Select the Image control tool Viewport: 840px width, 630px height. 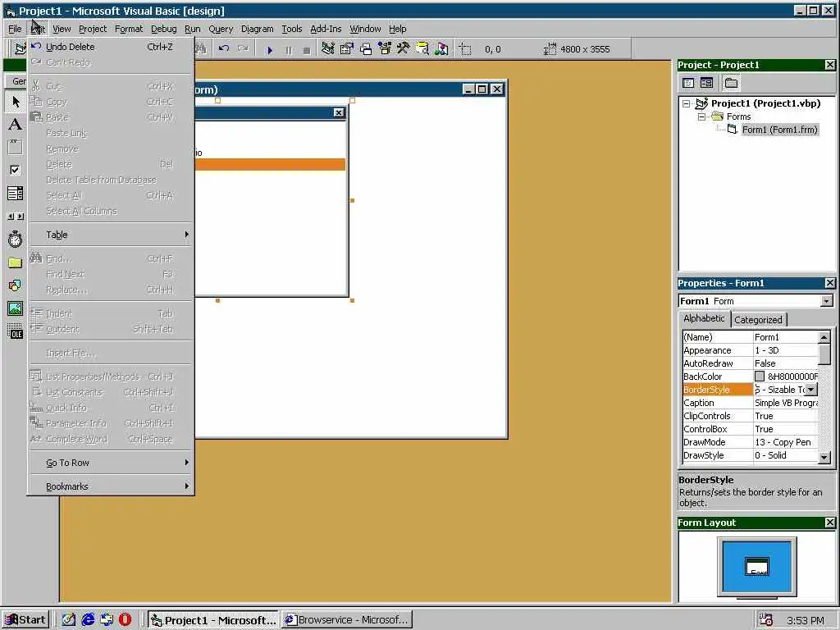click(15, 308)
